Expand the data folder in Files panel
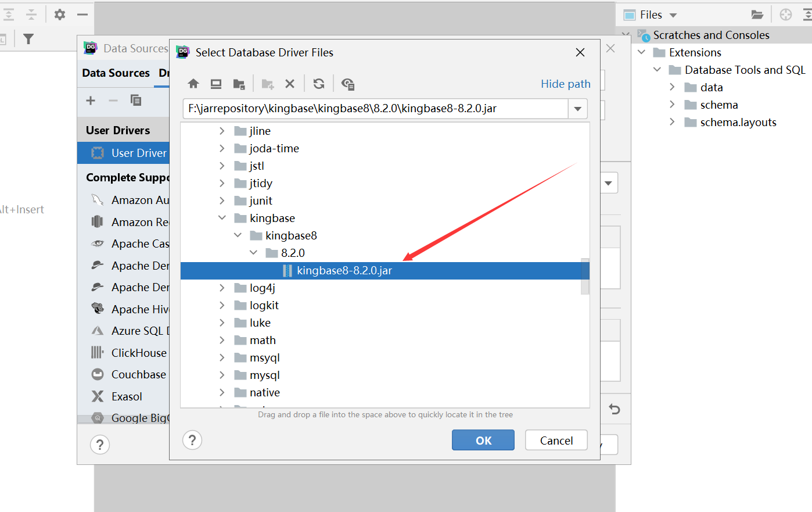The width and height of the screenshot is (812, 512). (x=673, y=87)
